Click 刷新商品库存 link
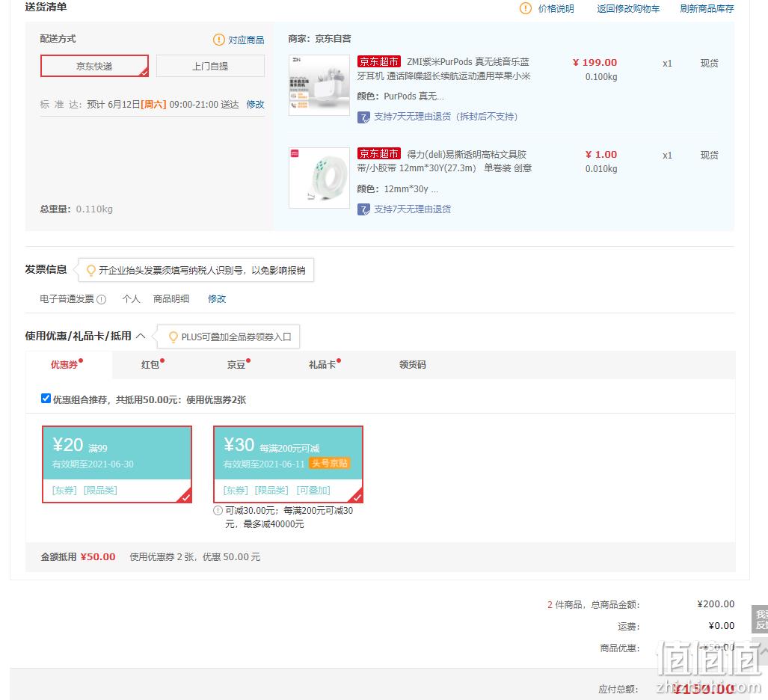The width and height of the screenshot is (768, 700). tap(707, 9)
